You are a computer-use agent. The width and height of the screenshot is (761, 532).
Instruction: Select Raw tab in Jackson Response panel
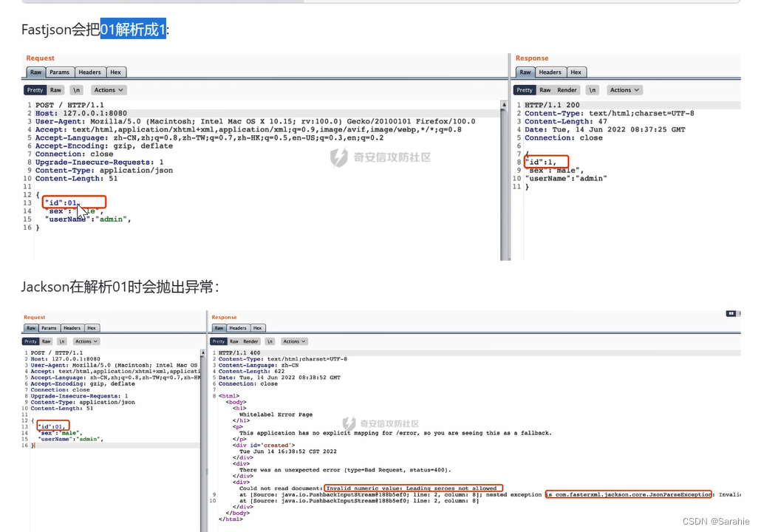219,328
